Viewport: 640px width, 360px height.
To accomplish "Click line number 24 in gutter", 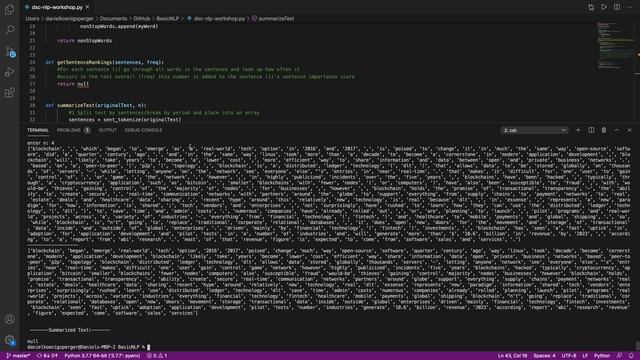I will 32,62.
